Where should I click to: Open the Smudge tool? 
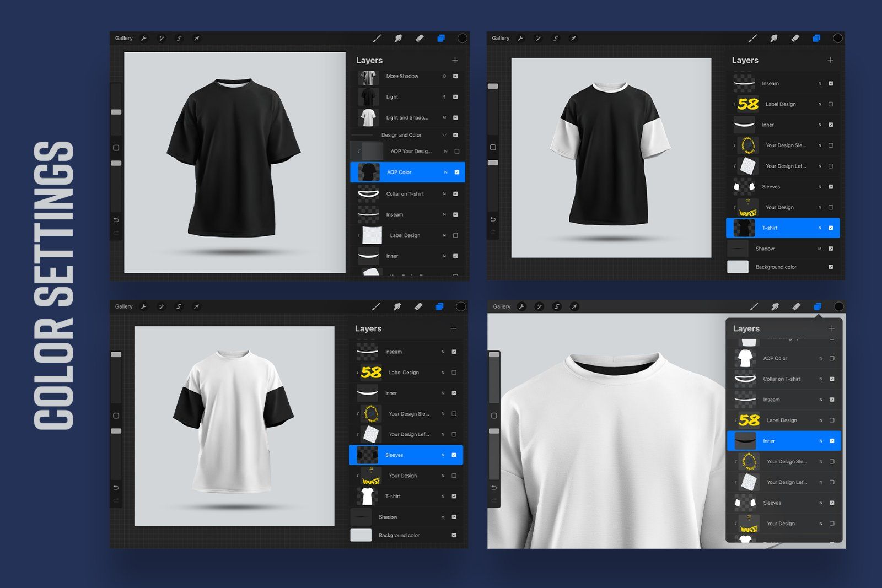point(399,38)
